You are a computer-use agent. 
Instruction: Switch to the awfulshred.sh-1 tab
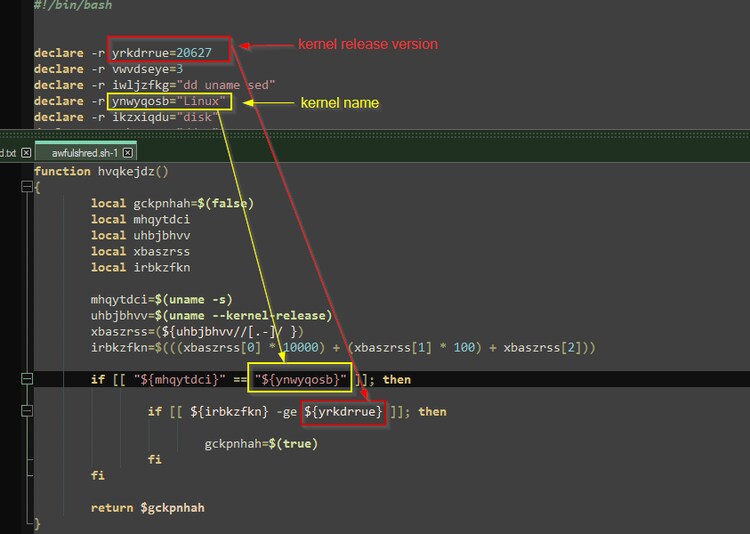[86, 153]
